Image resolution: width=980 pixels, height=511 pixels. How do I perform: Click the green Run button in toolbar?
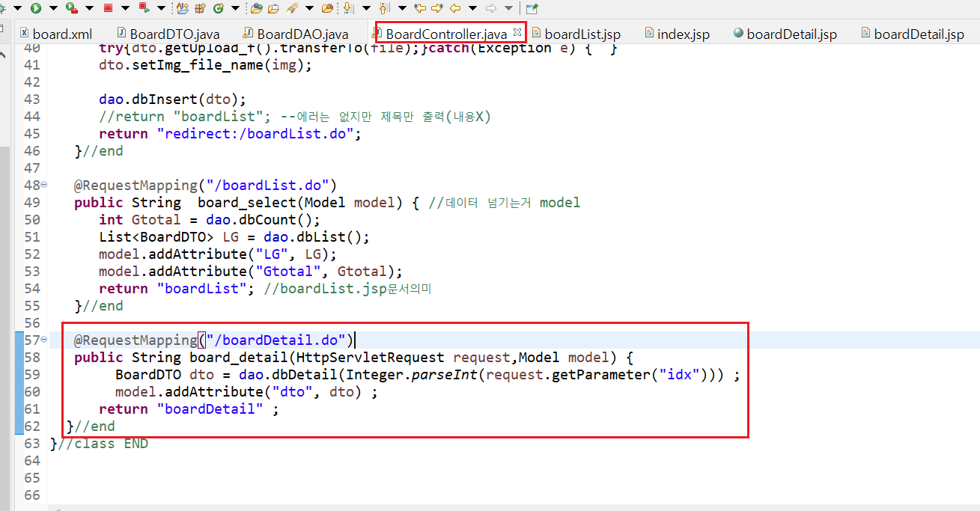point(35,8)
